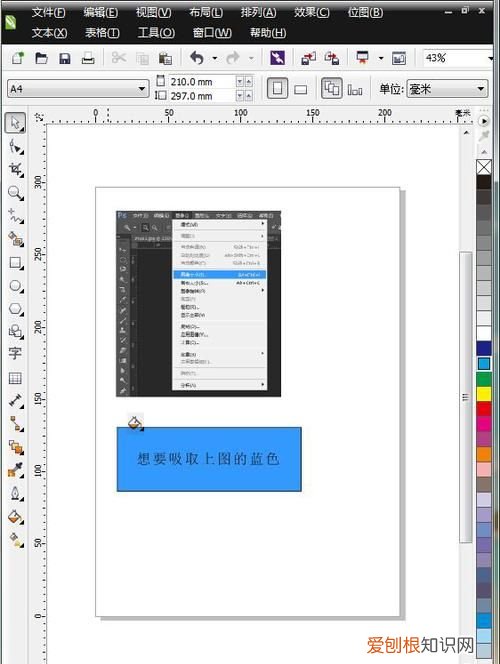Image resolution: width=500 pixels, height=664 pixels.
Task: Toggle landscape page orientation
Action: coord(301,89)
